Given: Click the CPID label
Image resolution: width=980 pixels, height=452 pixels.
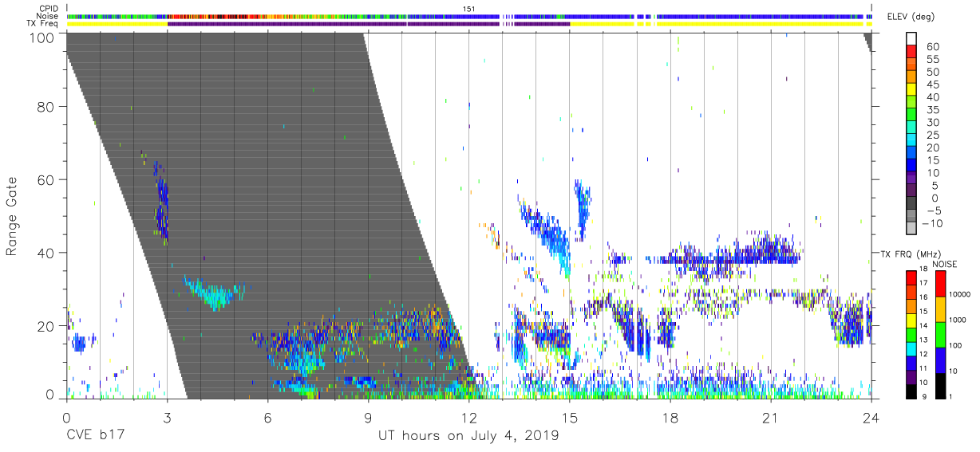Looking at the screenshot, I should click(48, 9).
